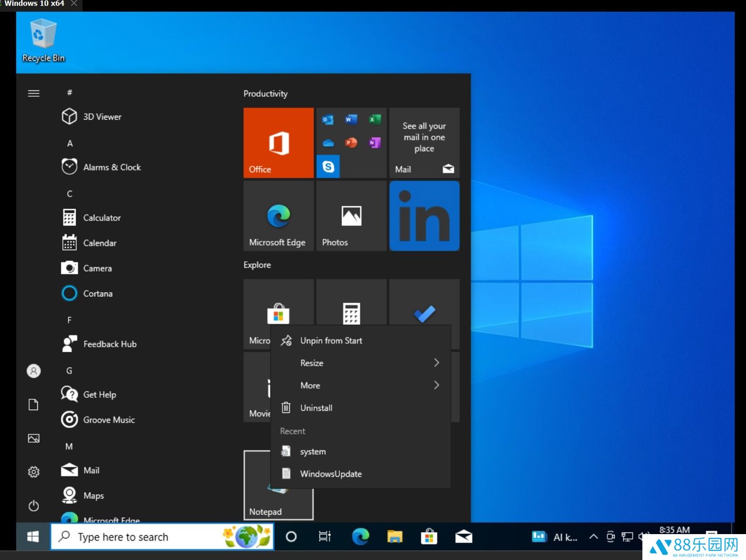This screenshot has width=746, height=560.
Task: Launch the Office tile
Action: [278, 142]
